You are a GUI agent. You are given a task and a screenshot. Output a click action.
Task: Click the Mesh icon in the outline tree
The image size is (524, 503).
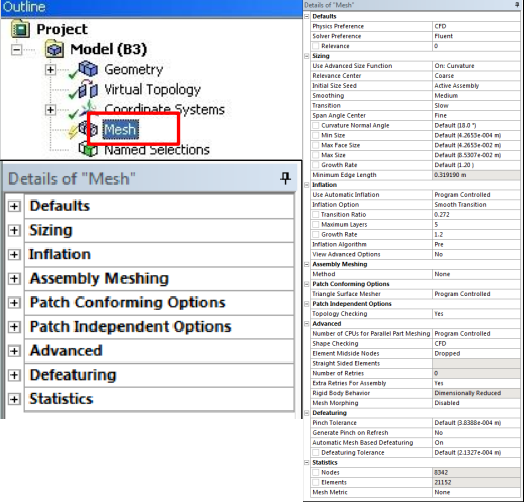coord(88,129)
